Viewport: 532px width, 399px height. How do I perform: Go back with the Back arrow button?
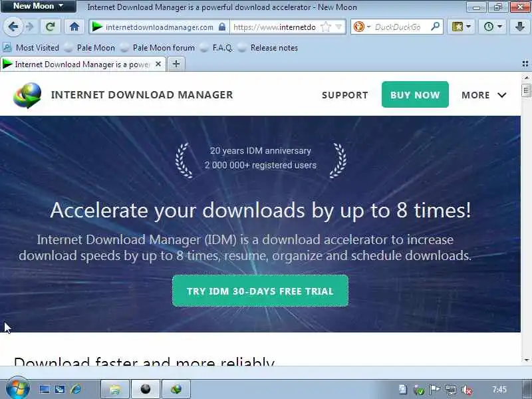coord(13,27)
